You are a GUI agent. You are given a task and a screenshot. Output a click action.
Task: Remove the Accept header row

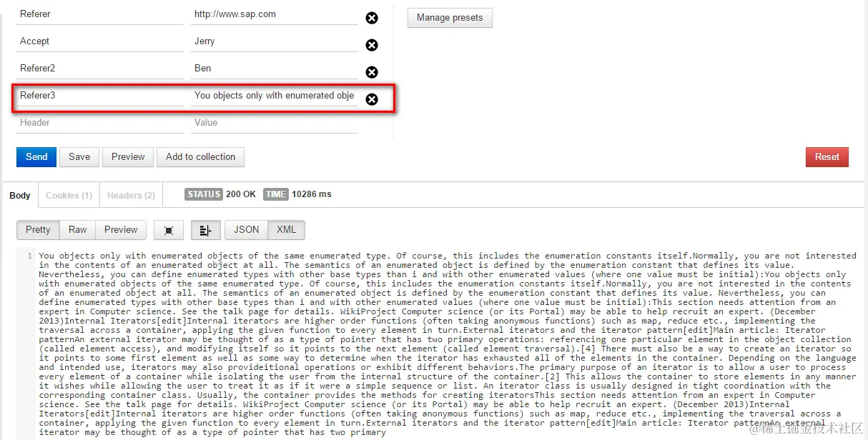tap(372, 45)
